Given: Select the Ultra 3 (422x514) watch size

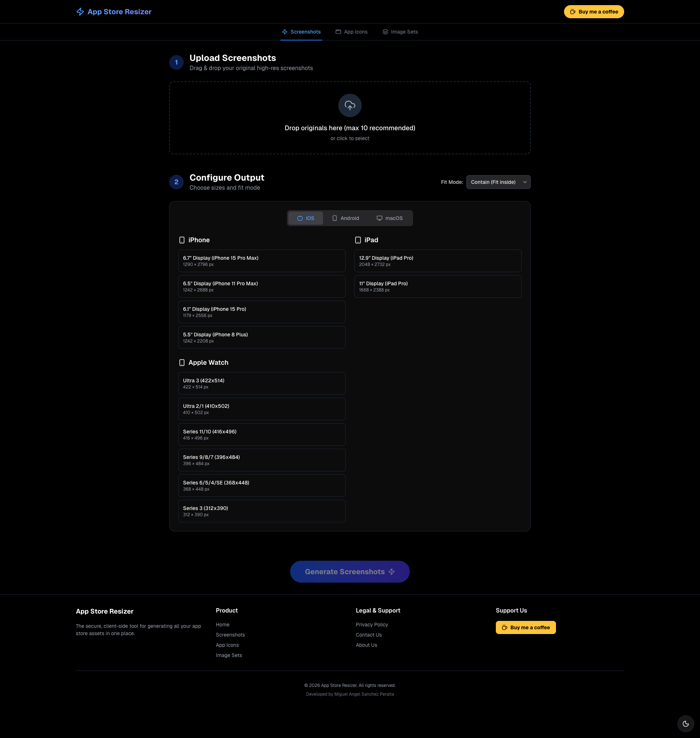Looking at the screenshot, I should [x=261, y=383].
